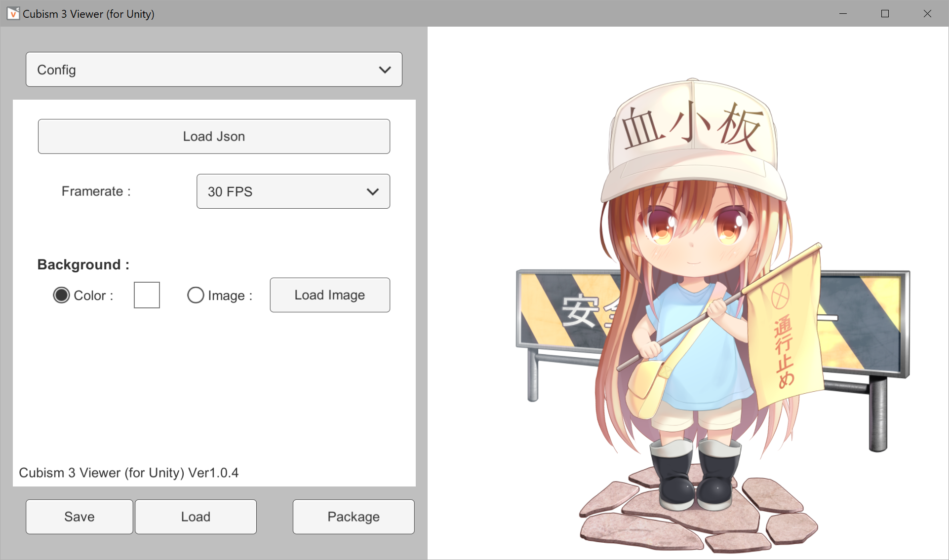The image size is (949, 560).
Task: Click the version text 'Cubism 3 Viewer (for Unity) Ver1.0.4'
Action: pos(128,473)
